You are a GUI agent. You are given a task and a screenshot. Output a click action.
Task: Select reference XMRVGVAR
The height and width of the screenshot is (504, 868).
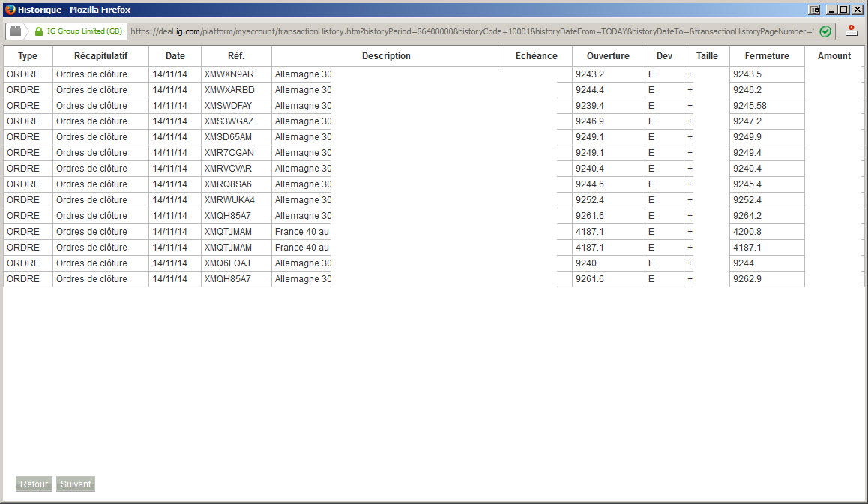click(228, 168)
